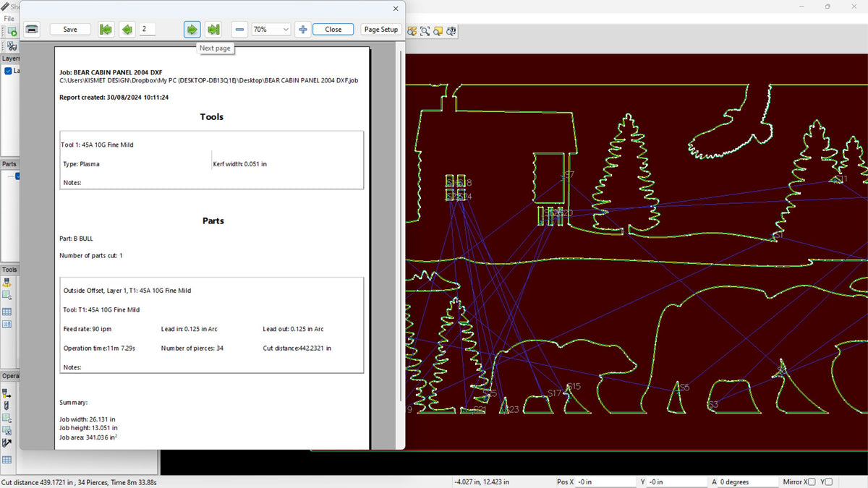Click Number of pierces: 34 text
868x488 pixels.
click(x=192, y=348)
